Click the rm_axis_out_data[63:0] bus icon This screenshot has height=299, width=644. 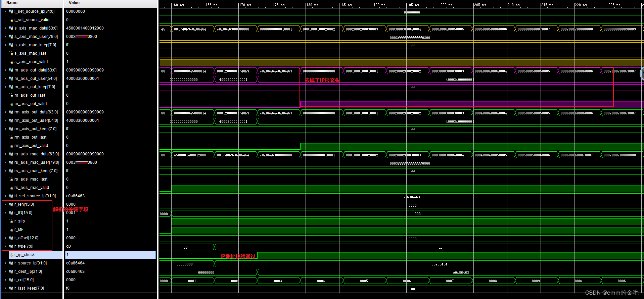pyautogui.click(x=11, y=112)
